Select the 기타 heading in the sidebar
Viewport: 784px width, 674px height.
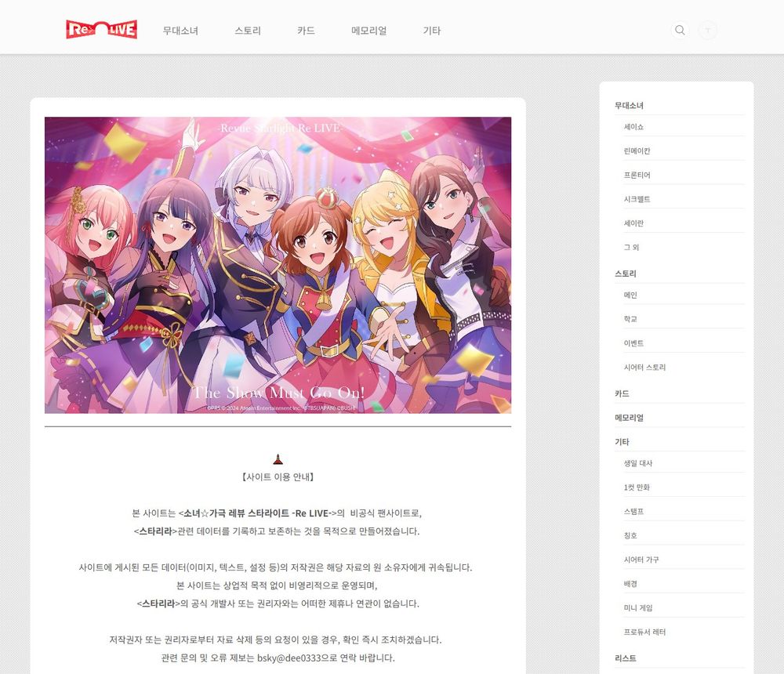pos(622,441)
